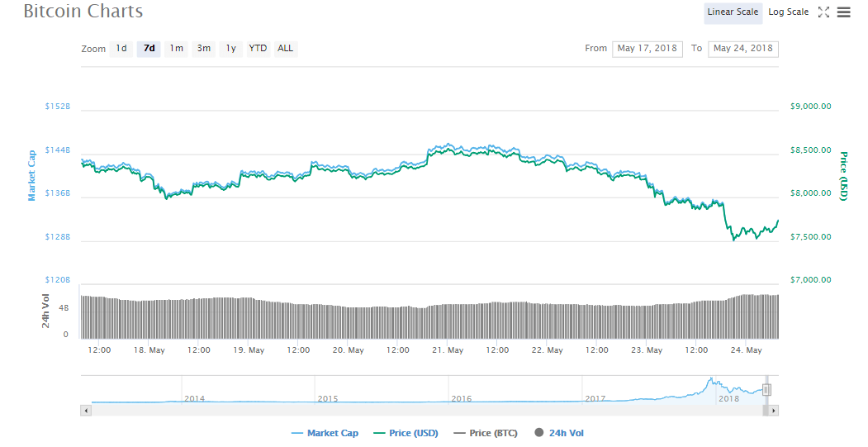
Task: Open the chart hamburger menu
Action: point(843,12)
